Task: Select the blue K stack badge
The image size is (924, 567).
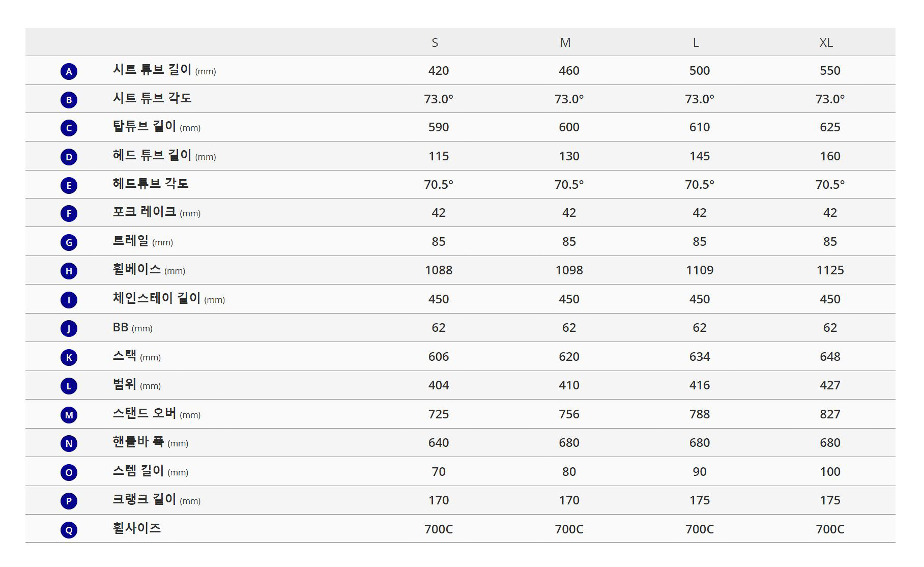Action: pyautogui.click(x=69, y=357)
